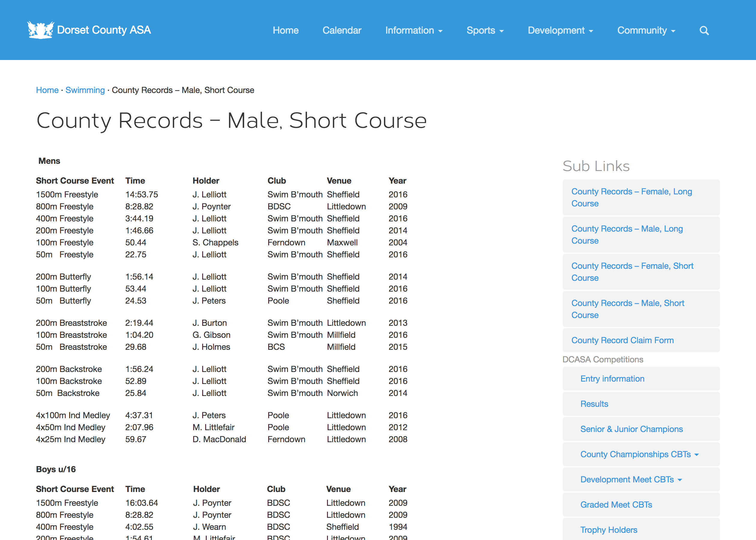Select the 200m Backstroke time 1:56.24
The height and width of the screenshot is (540, 756).
coord(139,369)
